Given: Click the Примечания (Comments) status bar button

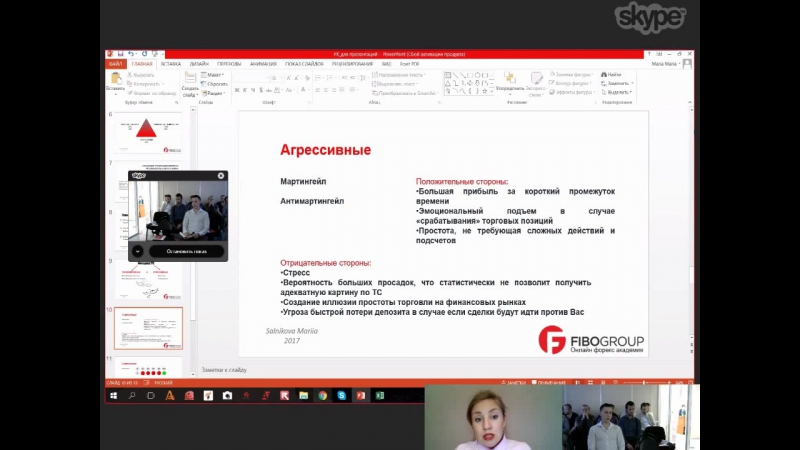Looking at the screenshot, I should pos(549,383).
